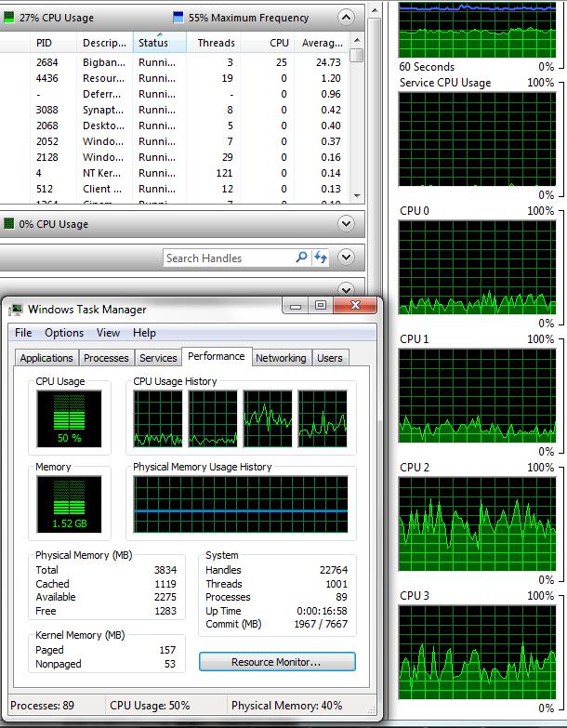Click the CPU Usage 50% gauge
The height and width of the screenshot is (728, 567).
click(x=69, y=418)
